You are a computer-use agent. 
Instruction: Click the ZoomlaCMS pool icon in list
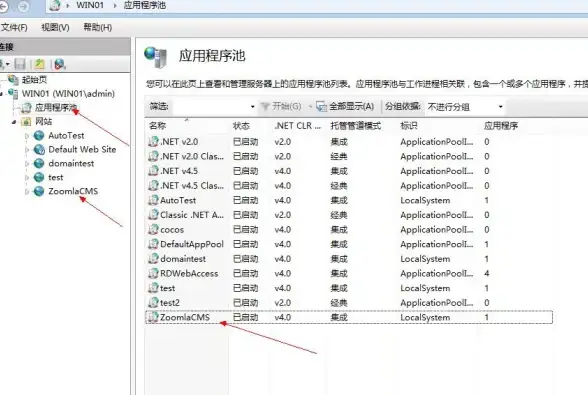(x=153, y=317)
